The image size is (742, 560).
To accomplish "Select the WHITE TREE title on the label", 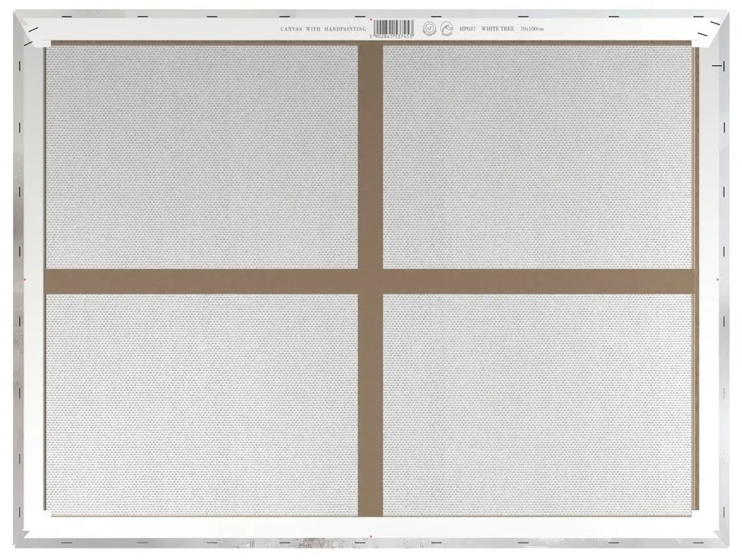I will [x=497, y=29].
